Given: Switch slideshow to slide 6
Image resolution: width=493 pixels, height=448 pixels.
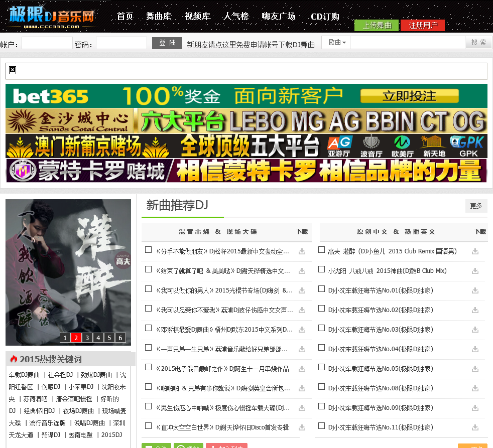Looking at the screenshot, I should click(120, 338).
